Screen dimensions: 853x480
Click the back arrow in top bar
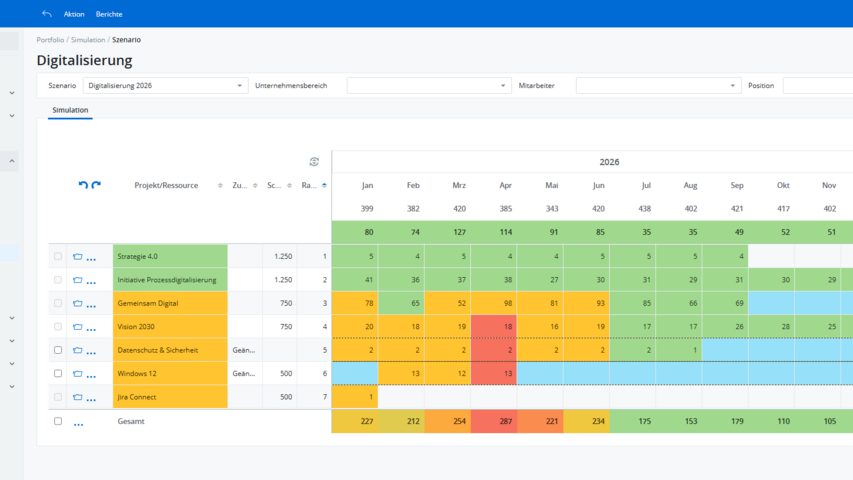pyautogui.click(x=47, y=14)
